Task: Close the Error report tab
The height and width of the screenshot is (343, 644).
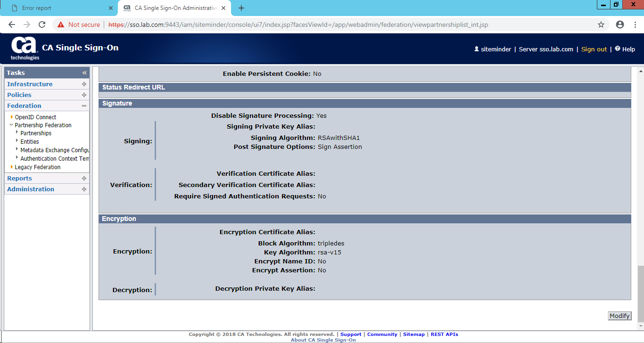Action: 111,8
